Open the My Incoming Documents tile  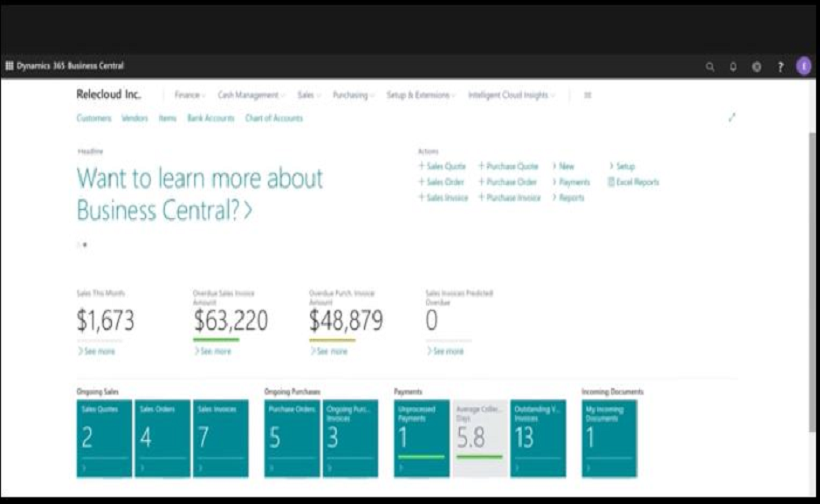point(609,439)
